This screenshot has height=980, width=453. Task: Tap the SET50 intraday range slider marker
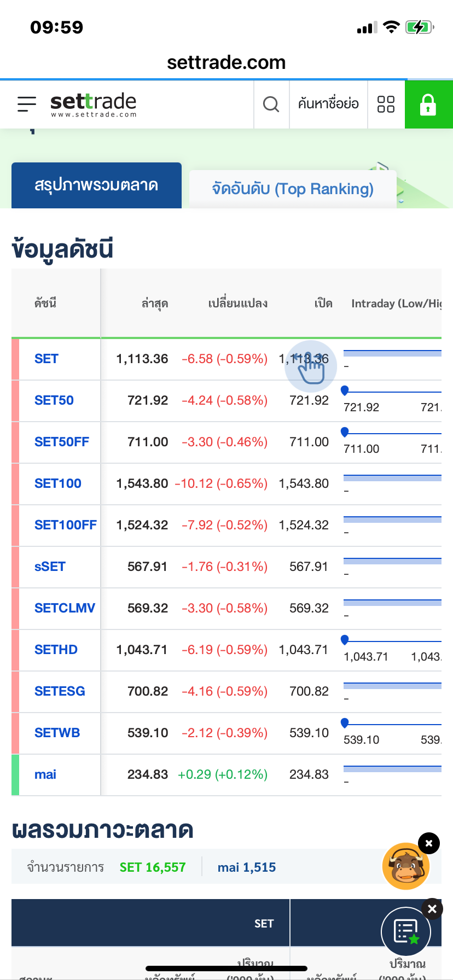[x=345, y=390]
